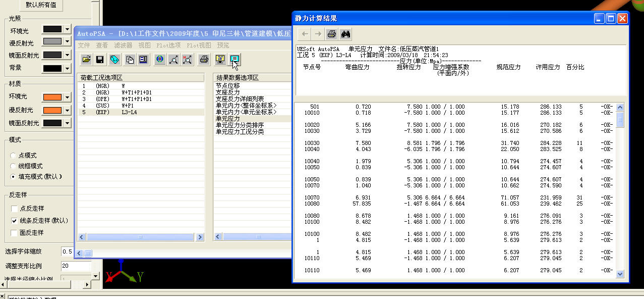This screenshot has height=299, width=644.
Task: Print from the results window toolbar
Action: pyautogui.click(x=331, y=34)
